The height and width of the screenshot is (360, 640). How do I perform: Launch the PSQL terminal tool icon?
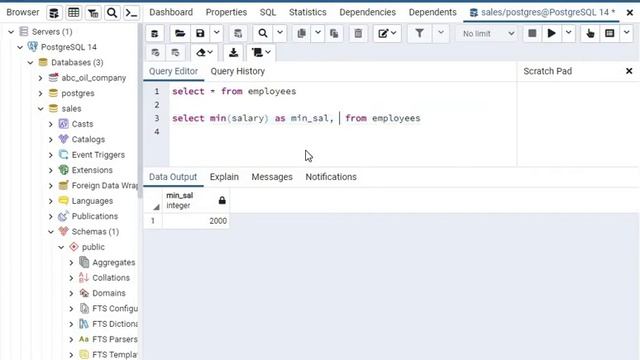click(x=131, y=13)
